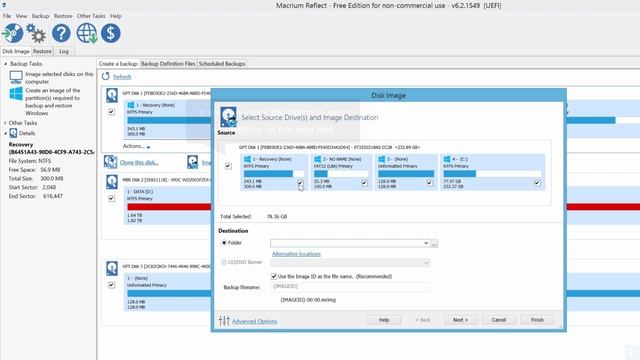Open the Restore menu
Image resolution: width=640 pixels, height=360 pixels.
coord(63,16)
